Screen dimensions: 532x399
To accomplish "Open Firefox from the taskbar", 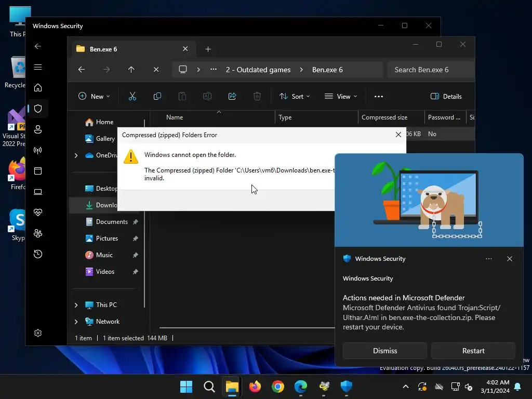I will (255, 387).
